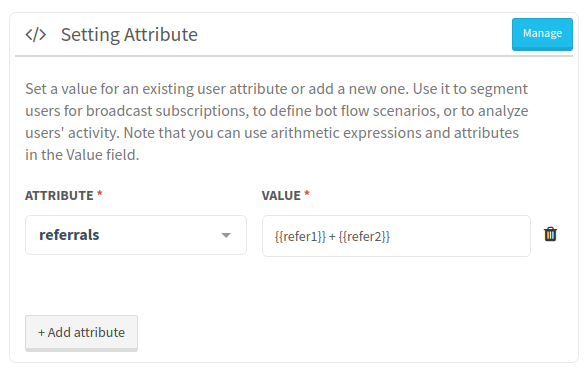The image size is (588, 370).
Task: Click the red asterisk next to ATTRIBUTE
Action: (x=99, y=193)
